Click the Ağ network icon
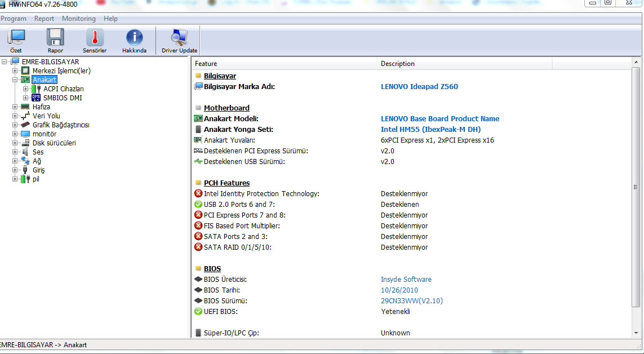This screenshot has height=354, width=644. [25, 161]
